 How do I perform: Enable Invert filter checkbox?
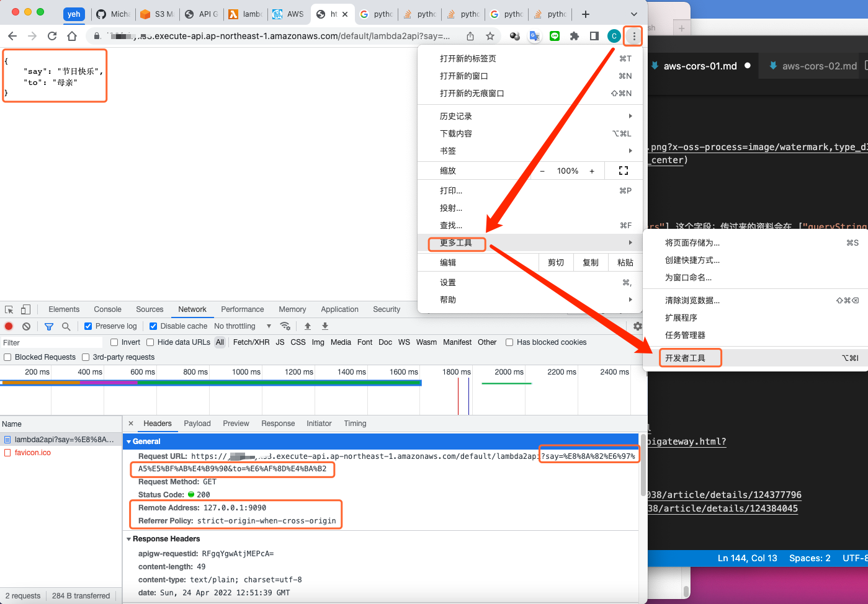point(114,342)
